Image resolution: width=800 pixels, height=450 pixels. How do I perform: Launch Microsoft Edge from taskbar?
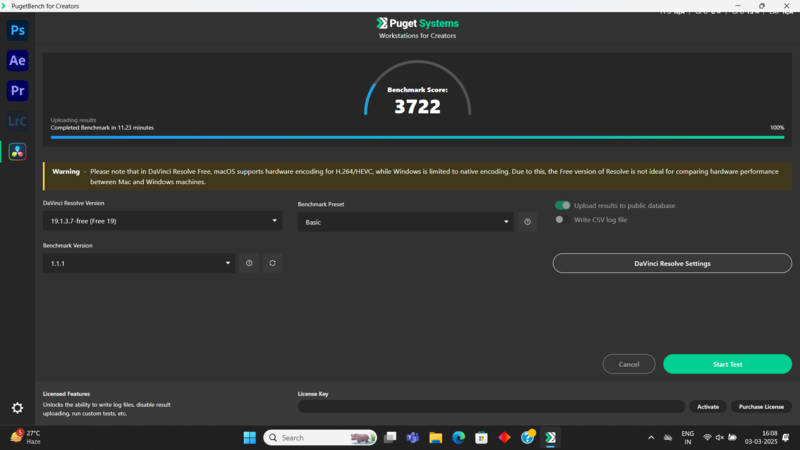tap(459, 437)
